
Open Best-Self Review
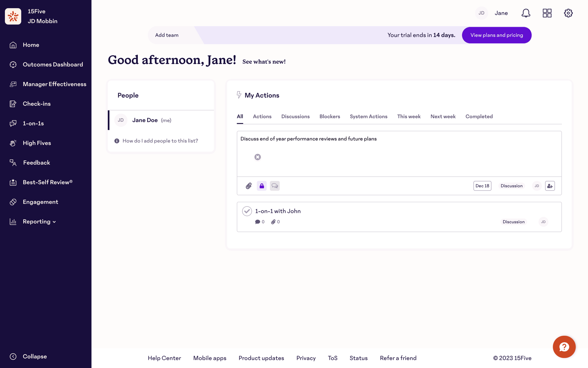click(x=41, y=182)
